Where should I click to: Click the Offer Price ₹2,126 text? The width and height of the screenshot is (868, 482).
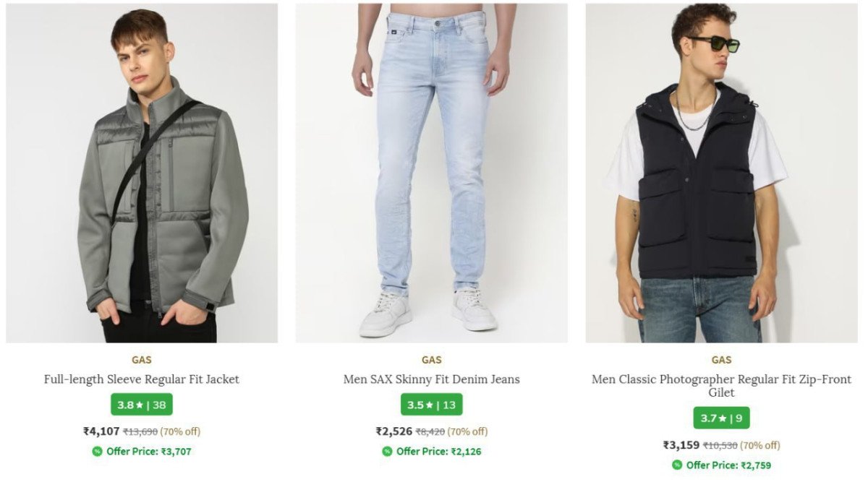click(x=439, y=452)
